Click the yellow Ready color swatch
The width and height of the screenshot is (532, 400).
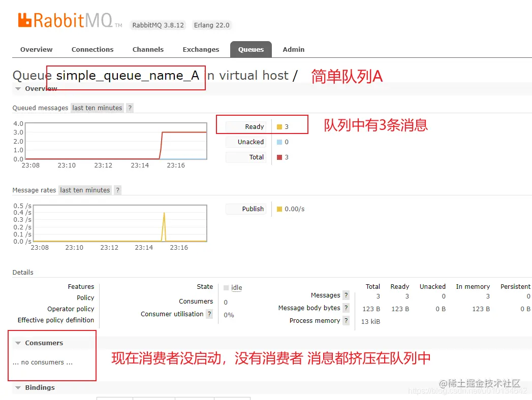[x=279, y=127]
